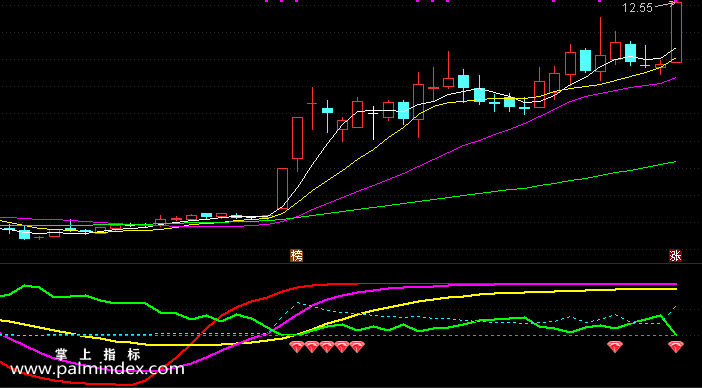The width and height of the screenshot is (702, 388).
Task: Select the first large red breakout candlestick
Action: pos(282,188)
